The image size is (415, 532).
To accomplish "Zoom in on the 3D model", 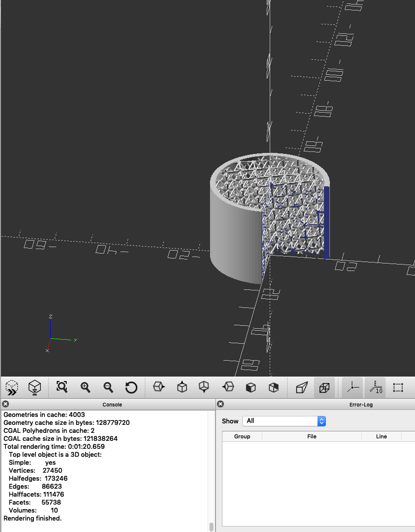I will [86, 387].
